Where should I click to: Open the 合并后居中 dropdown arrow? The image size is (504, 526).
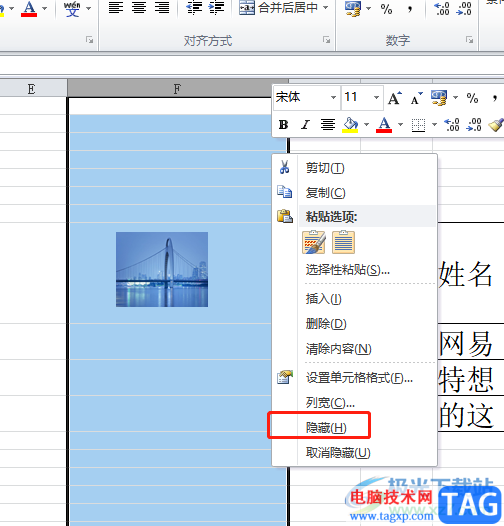pyautogui.click(x=325, y=7)
